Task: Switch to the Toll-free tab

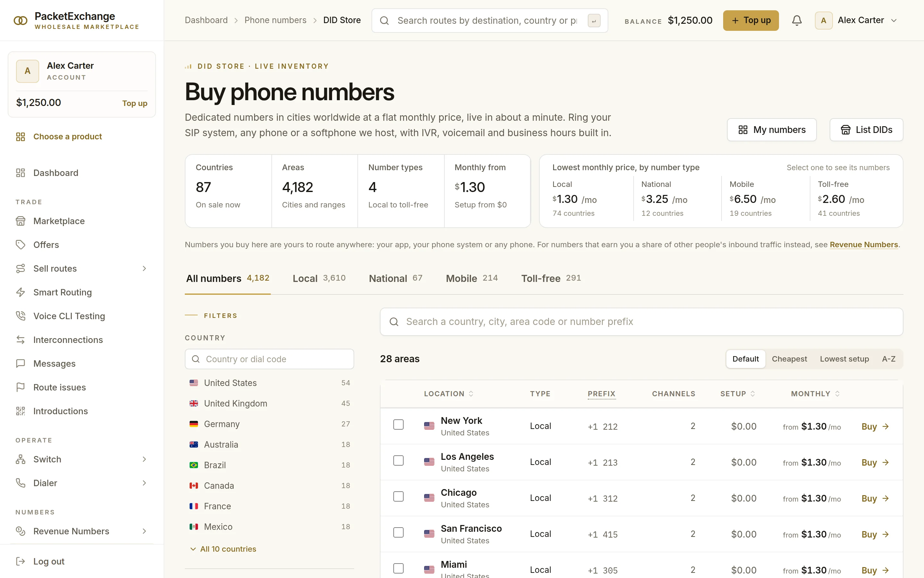Action: 551,278
